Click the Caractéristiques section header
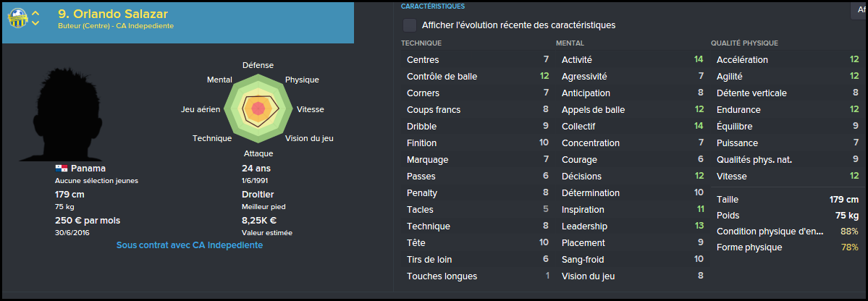This screenshot has width=868, height=301. pos(433,7)
